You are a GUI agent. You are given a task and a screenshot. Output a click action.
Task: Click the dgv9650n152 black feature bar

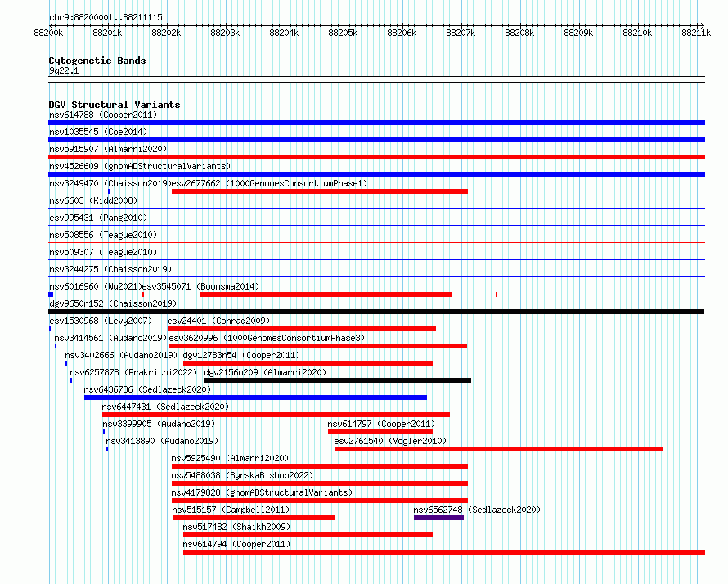click(x=376, y=312)
